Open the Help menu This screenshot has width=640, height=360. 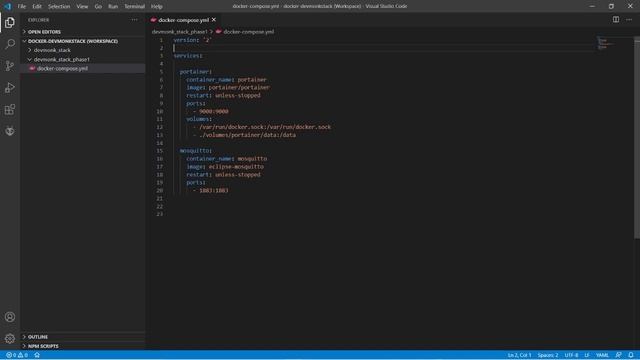pyautogui.click(x=156, y=6)
